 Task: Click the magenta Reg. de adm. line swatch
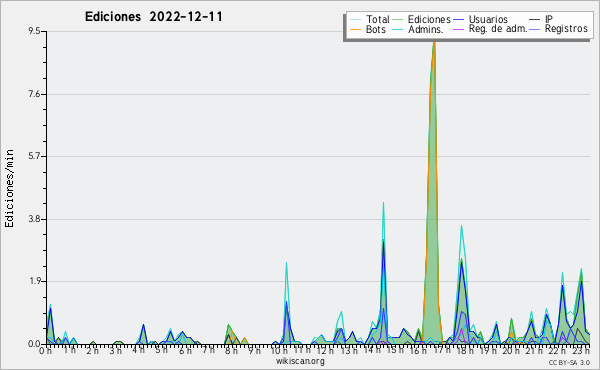(458, 29)
